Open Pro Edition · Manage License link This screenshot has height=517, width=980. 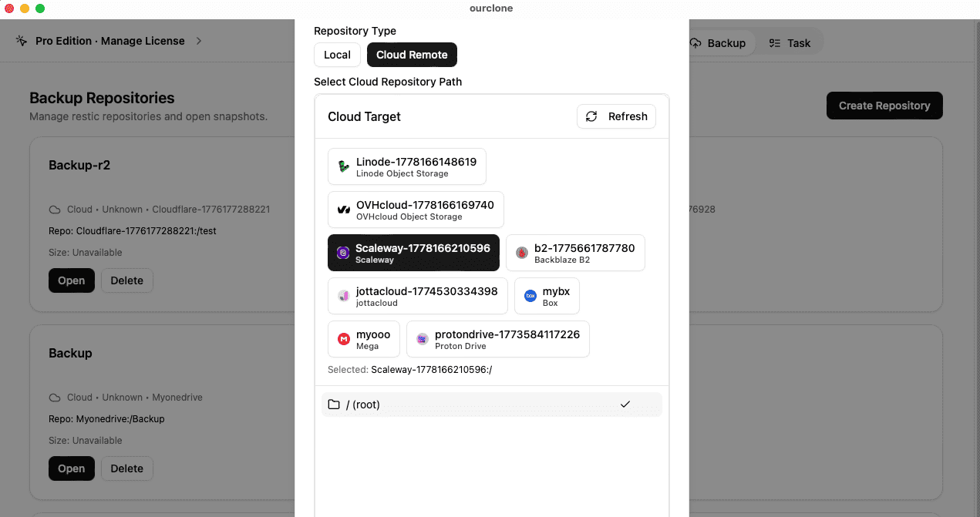coord(110,41)
